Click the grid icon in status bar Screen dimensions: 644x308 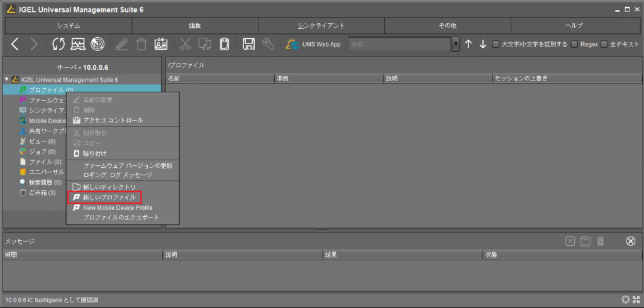[x=636, y=299]
